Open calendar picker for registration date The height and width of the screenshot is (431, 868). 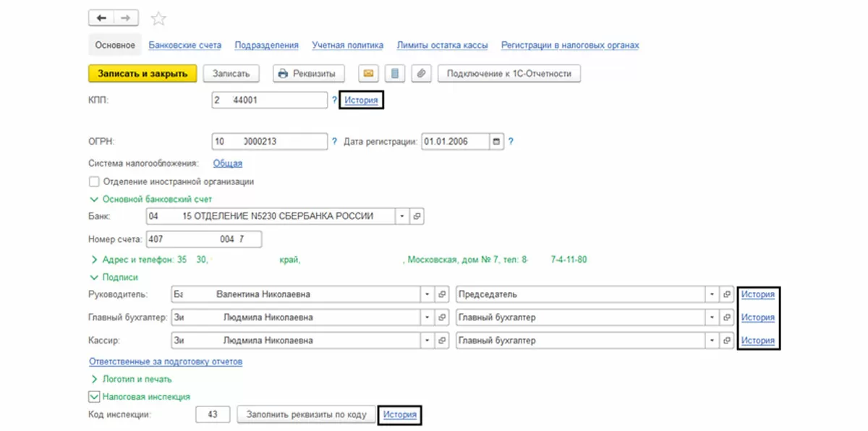[x=497, y=142]
